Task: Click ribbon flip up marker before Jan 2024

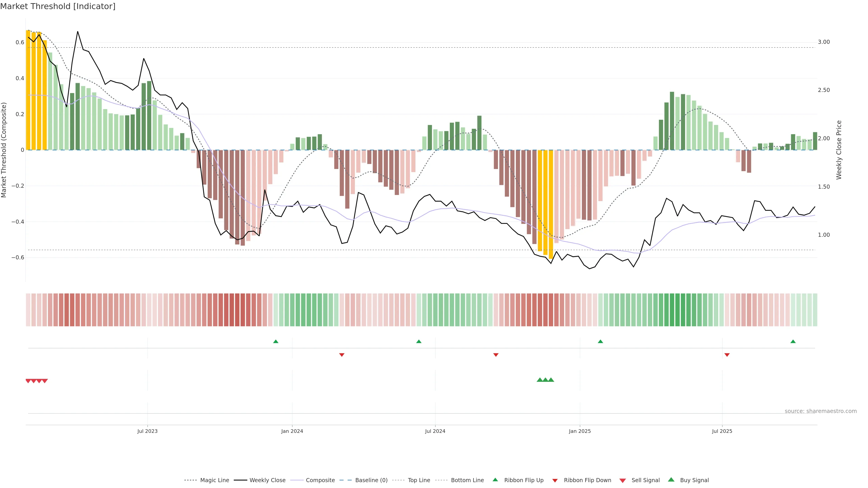Action: (276, 342)
